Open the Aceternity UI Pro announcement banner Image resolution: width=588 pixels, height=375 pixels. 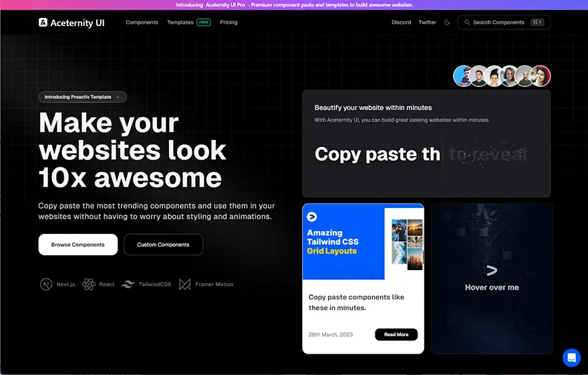294,5
